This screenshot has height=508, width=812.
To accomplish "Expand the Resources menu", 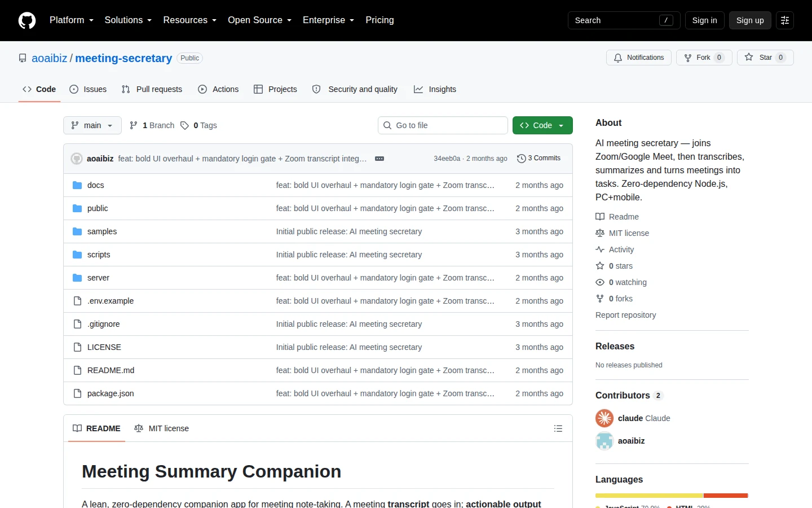I will pyautogui.click(x=190, y=20).
